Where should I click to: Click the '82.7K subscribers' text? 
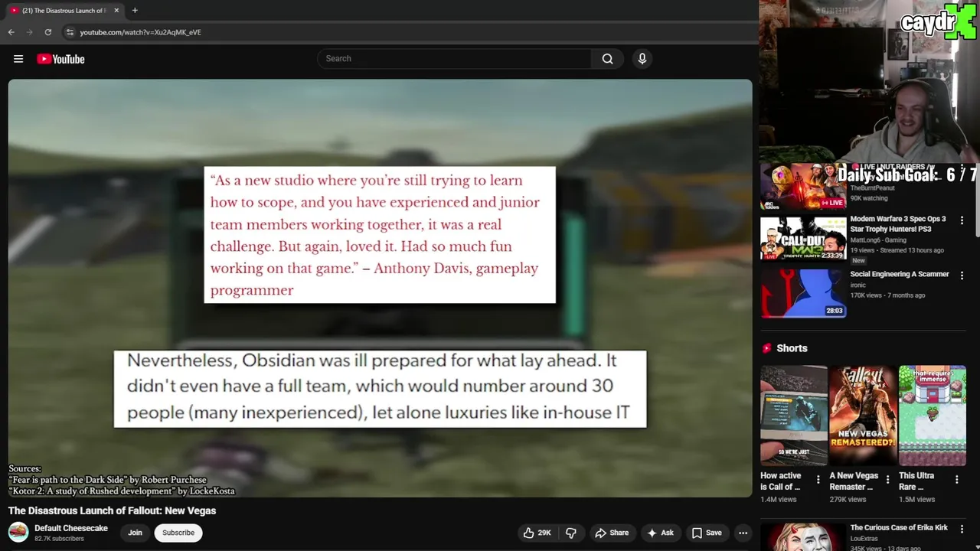pyautogui.click(x=59, y=539)
